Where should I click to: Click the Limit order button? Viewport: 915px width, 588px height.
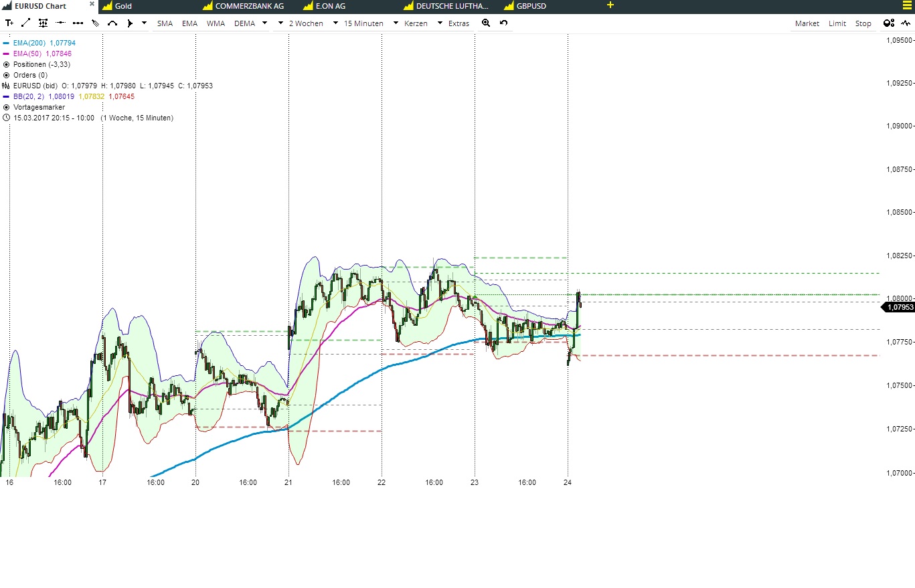pos(837,23)
